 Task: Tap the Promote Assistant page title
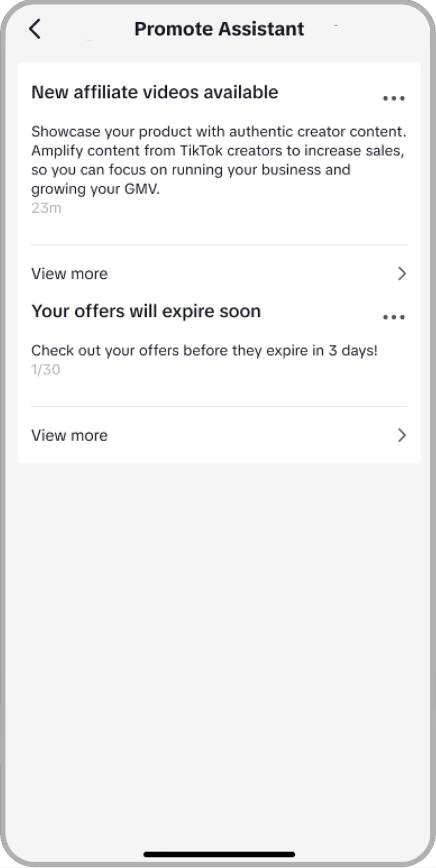[x=219, y=29]
